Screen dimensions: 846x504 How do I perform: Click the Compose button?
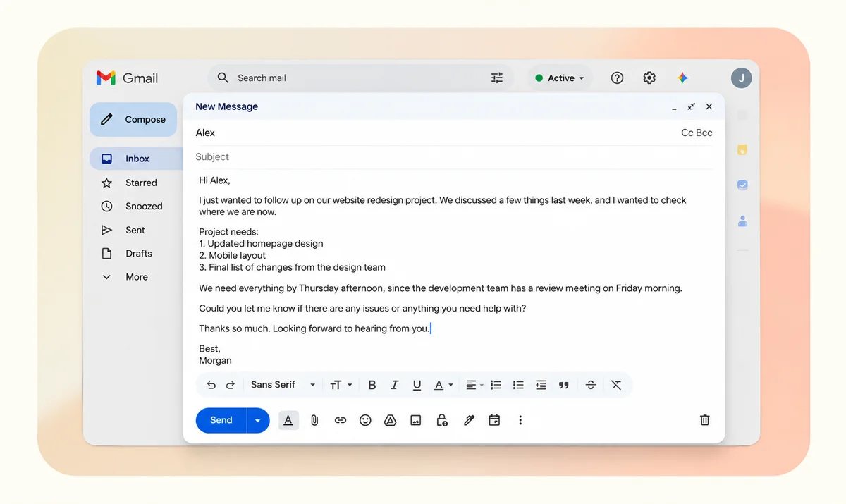133,119
